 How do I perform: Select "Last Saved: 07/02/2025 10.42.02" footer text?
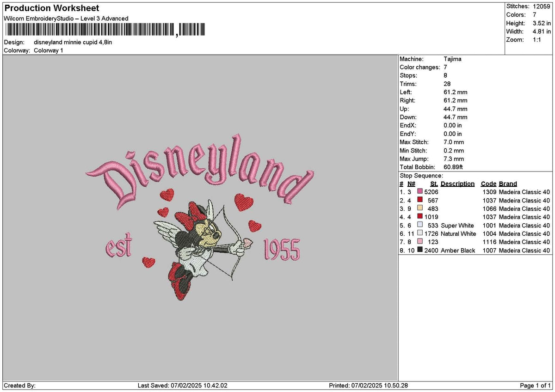point(183,386)
